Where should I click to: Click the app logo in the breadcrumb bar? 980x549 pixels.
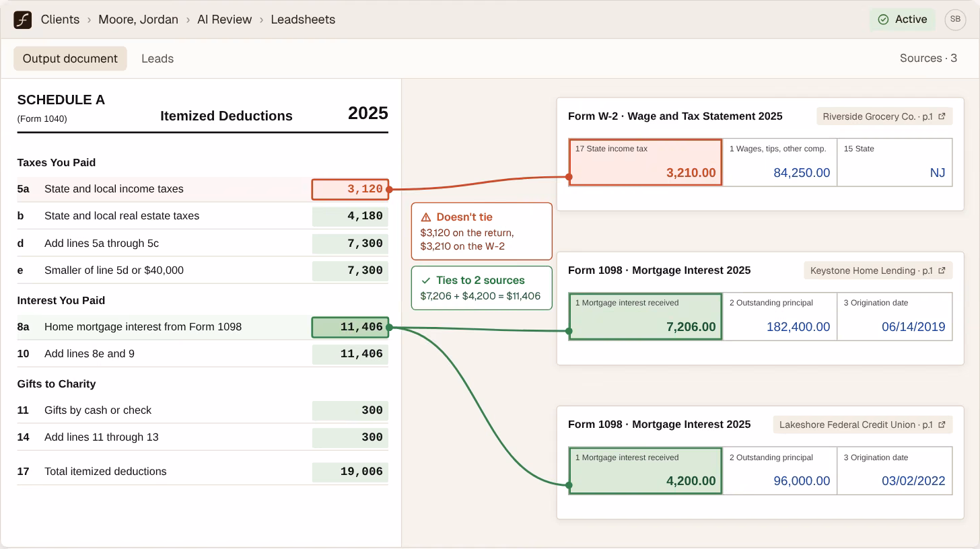coord(23,20)
